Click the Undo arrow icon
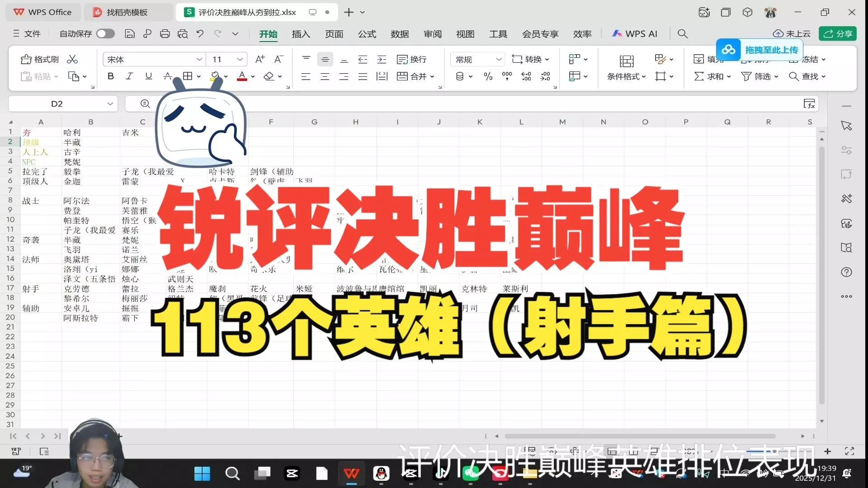Viewport: 868px width, 488px height. (200, 34)
